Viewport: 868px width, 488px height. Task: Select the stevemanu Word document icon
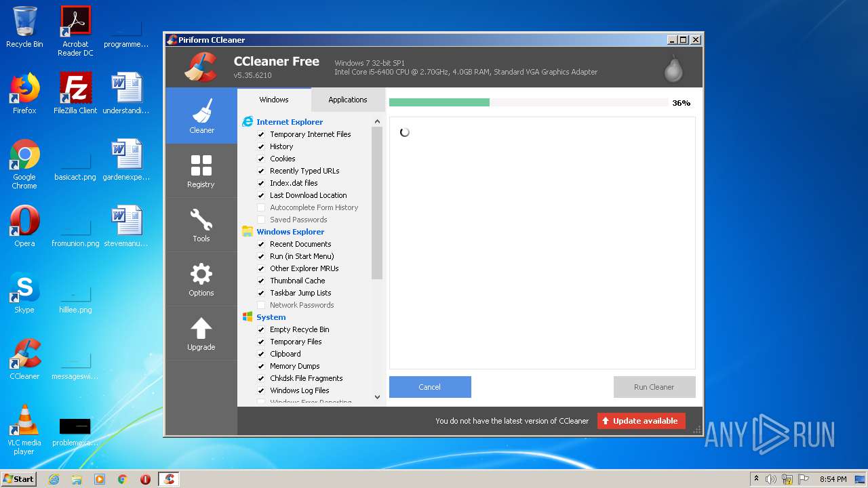tap(127, 226)
